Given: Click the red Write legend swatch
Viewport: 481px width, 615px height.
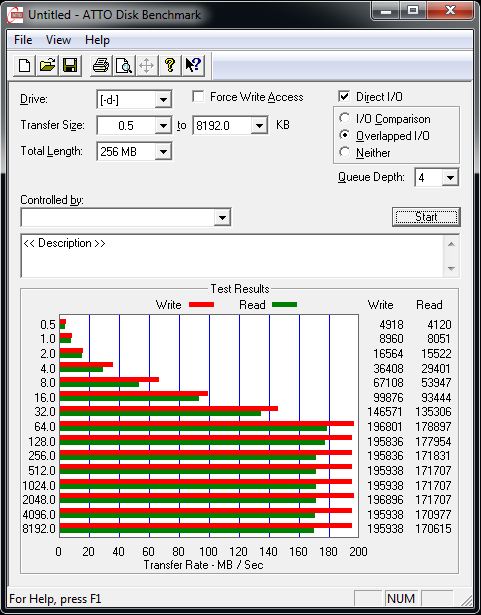Looking at the screenshot, I should pos(201,304).
